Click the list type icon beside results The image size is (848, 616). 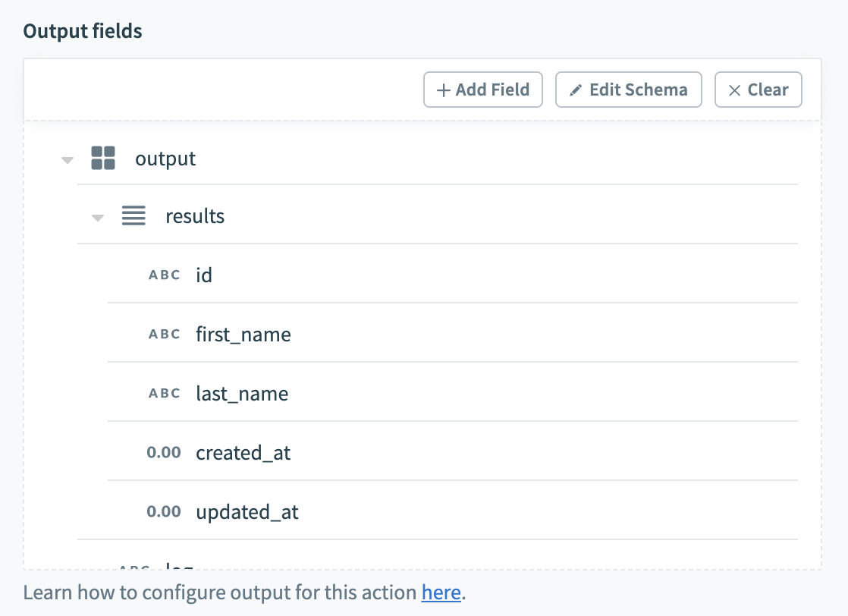[x=133, y=216]
